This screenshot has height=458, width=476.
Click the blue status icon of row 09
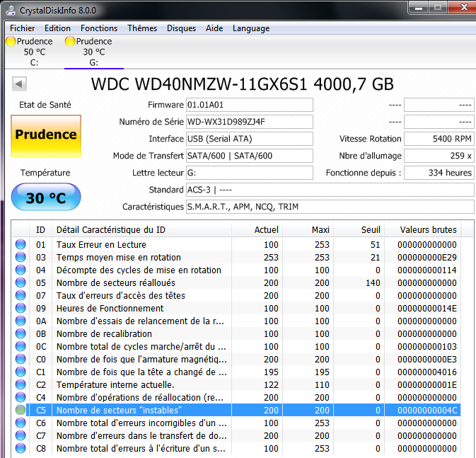coord(21,308)
